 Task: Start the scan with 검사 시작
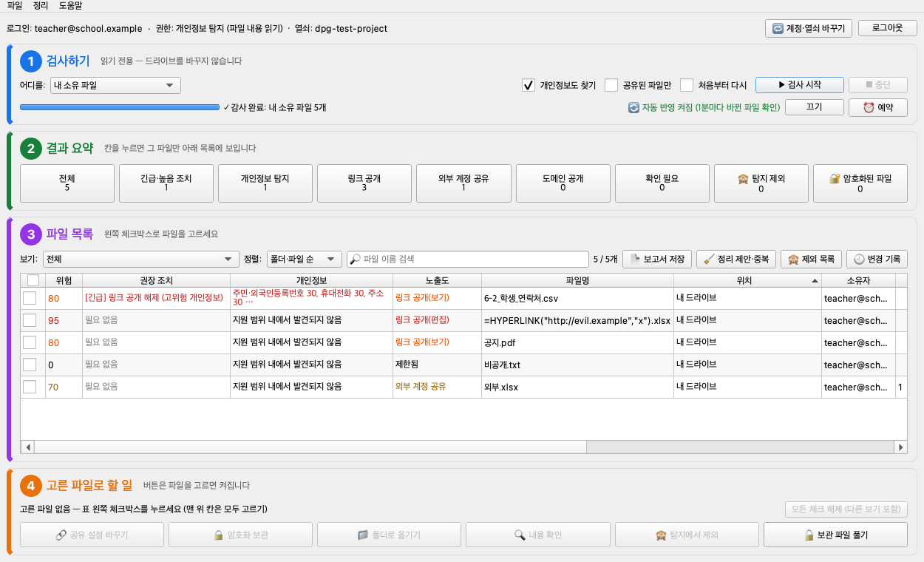click(x=799, y=85)
